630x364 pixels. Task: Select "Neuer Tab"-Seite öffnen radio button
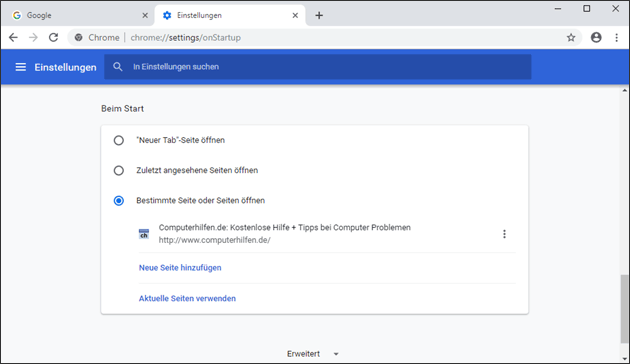click(x=119, y=140)
